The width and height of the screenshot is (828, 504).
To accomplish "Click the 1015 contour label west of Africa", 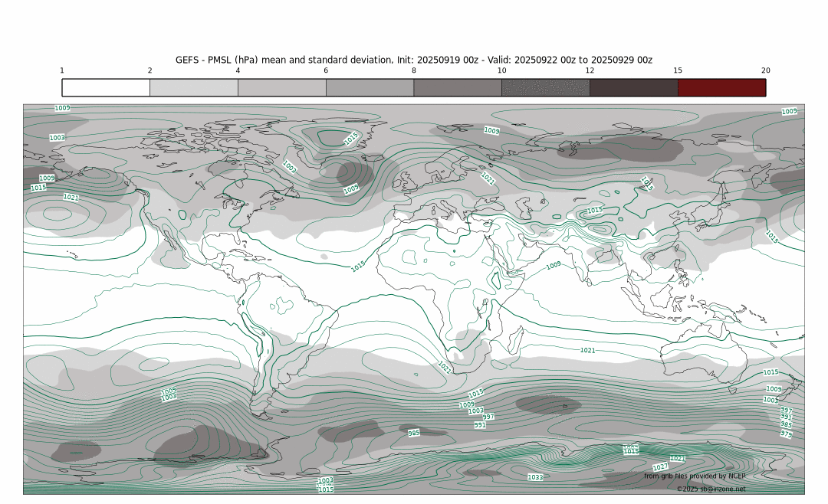I will [x=358, y=267].
